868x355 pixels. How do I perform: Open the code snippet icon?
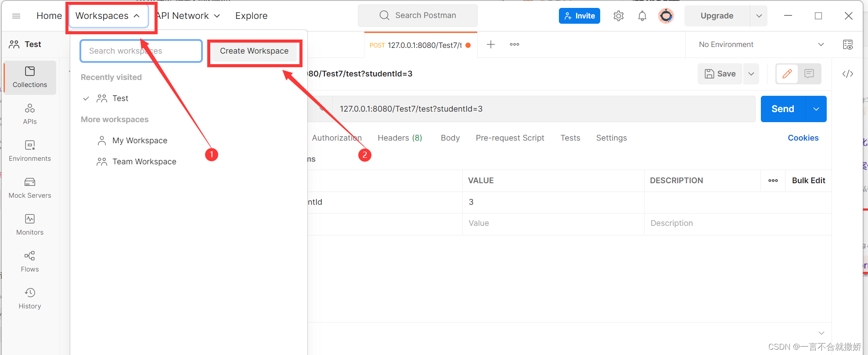point(848,74)
